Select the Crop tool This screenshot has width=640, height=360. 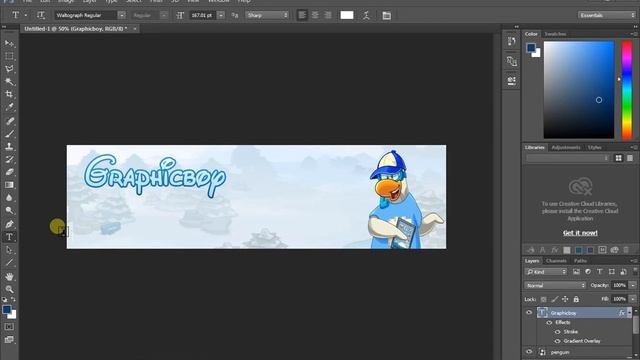coord(9,94)
